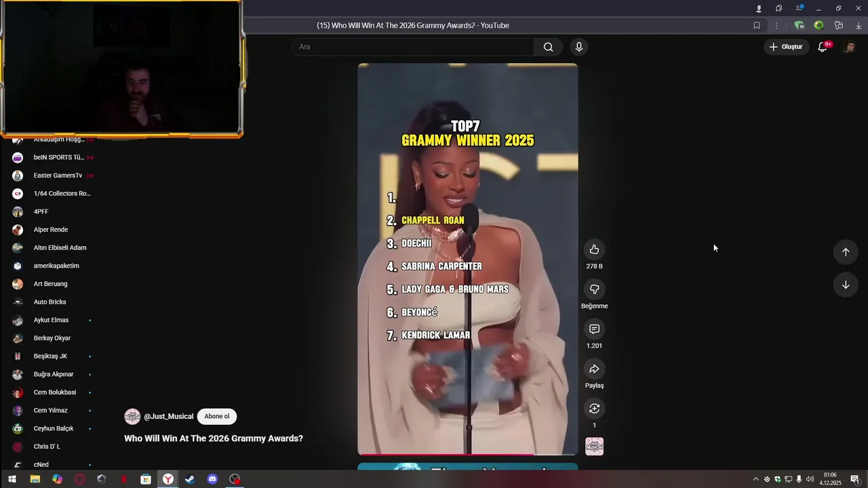Click the Short title about 2026 Grammy Awards
Screen dimensions: 868x488
[214, 439]
